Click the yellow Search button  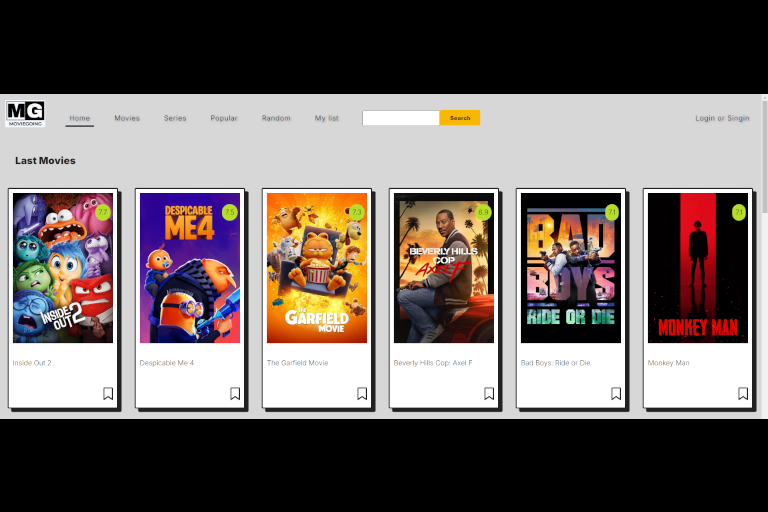click(x=460, y=118)
